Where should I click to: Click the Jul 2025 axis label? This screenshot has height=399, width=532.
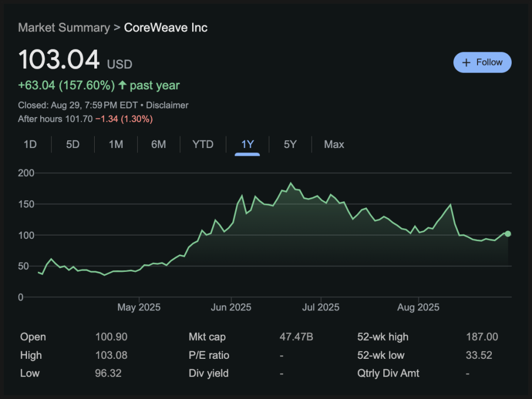pos(321,307)
